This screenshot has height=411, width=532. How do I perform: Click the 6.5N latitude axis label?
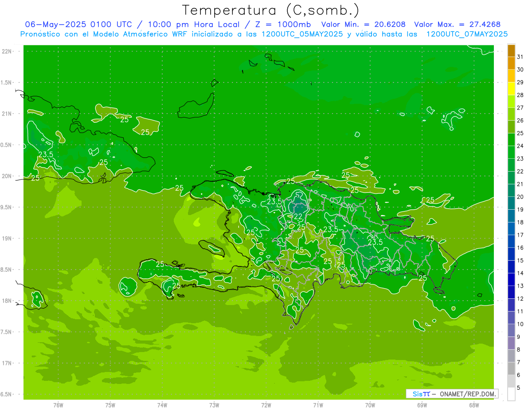coord(7,395)
